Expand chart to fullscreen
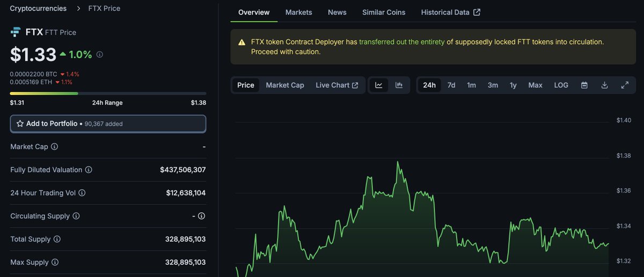The image size is (644, 277). click(x=625, y=85)
